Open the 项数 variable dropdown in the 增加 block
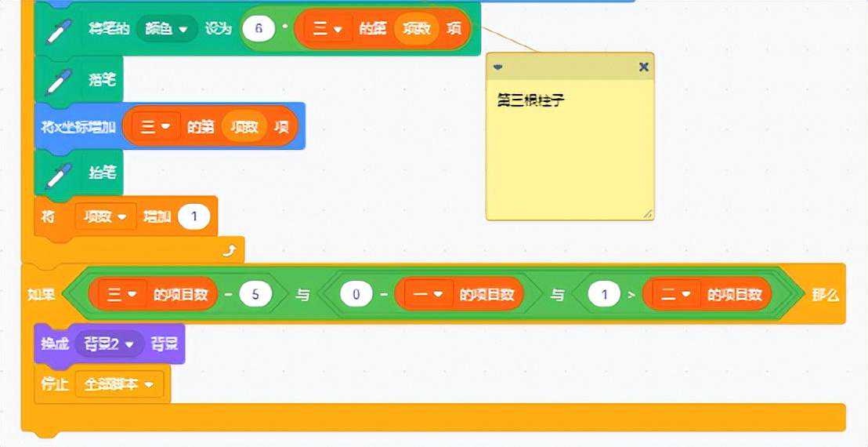Viewport: 868px width, 447px height. (x=105, y=217)
